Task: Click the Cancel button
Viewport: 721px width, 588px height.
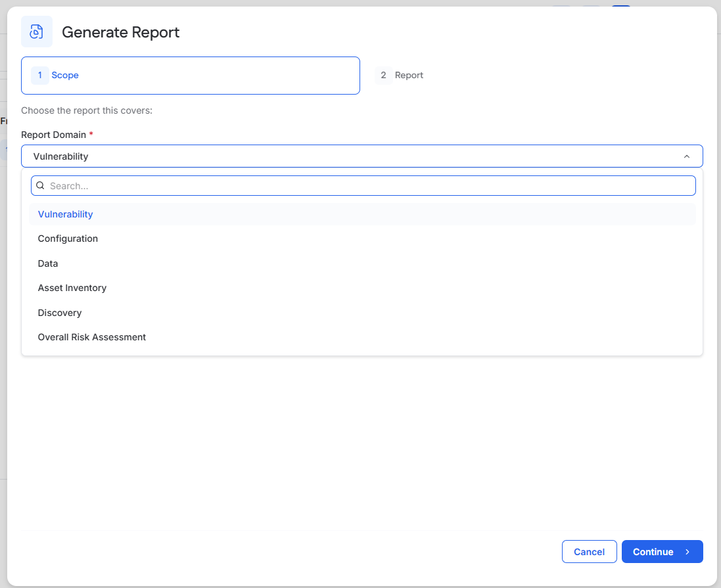Action: tap(589, 552)
